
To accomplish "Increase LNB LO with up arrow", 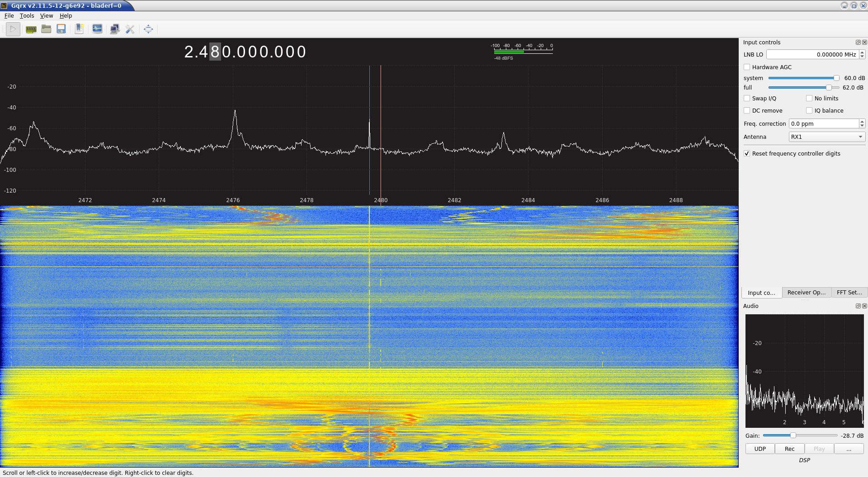I will tap(862, 52).
